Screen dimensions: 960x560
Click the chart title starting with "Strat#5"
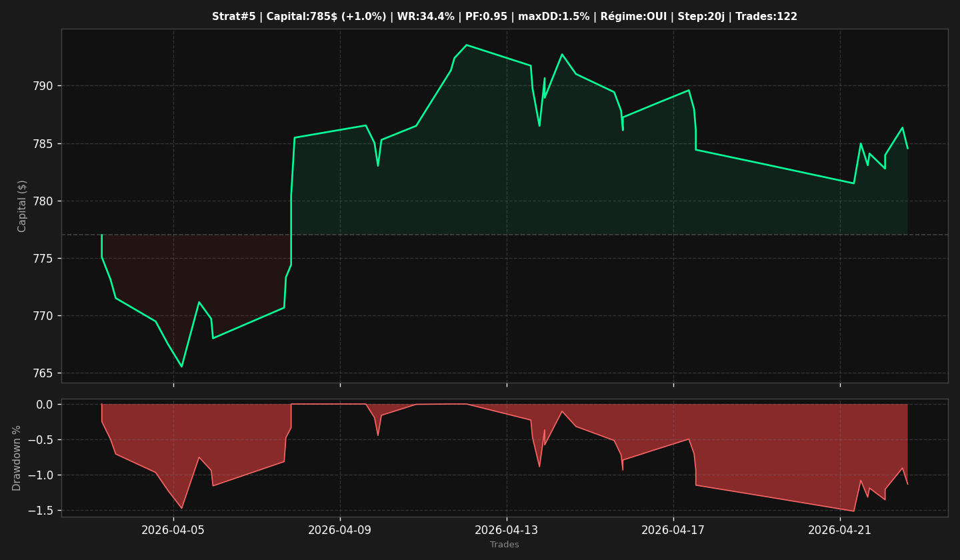505,17
